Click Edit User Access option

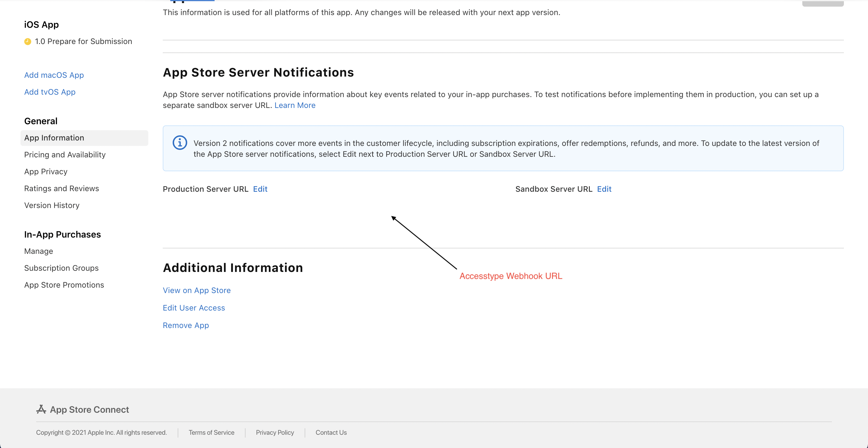point(193,308)
